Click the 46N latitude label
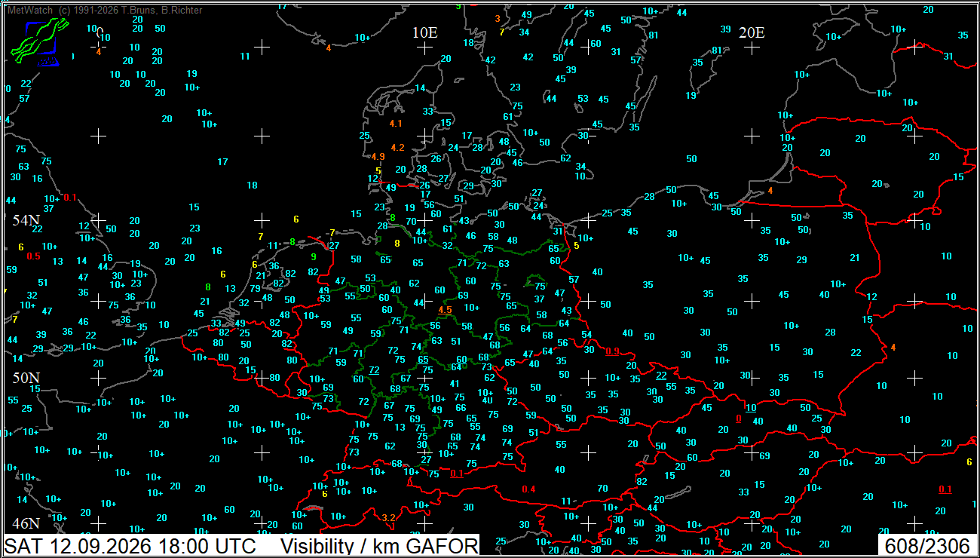The image size is (980, 558). pos(25,523)
